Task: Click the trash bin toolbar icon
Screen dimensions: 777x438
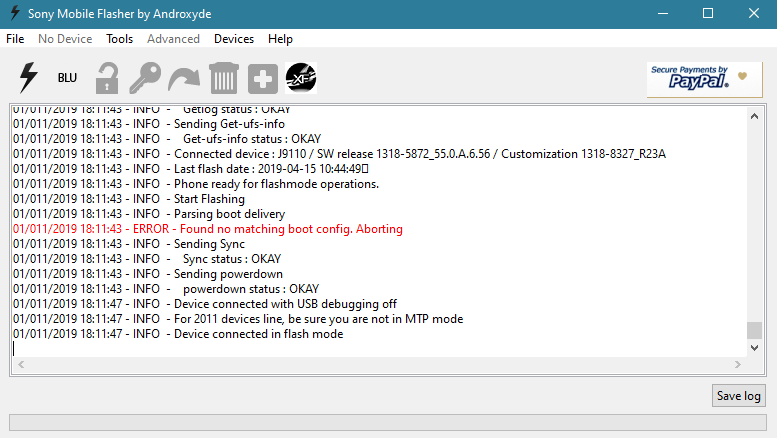Action: [224, 78]
